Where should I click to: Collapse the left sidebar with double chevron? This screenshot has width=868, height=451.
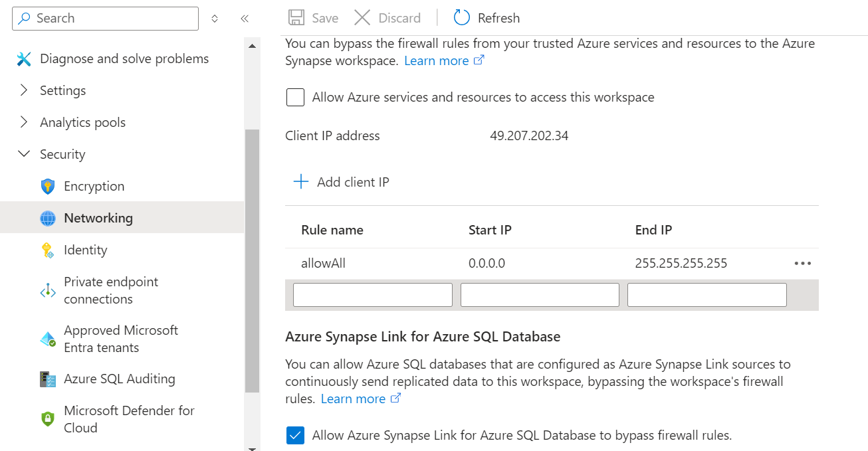click(244, 18)
